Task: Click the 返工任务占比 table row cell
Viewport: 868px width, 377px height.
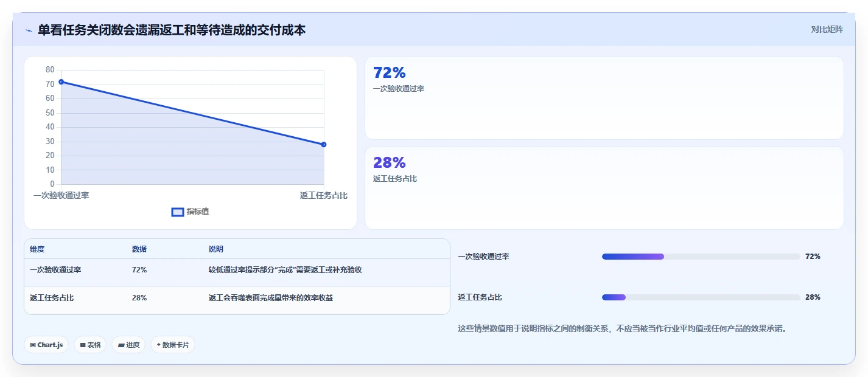Action: point(52,298)
